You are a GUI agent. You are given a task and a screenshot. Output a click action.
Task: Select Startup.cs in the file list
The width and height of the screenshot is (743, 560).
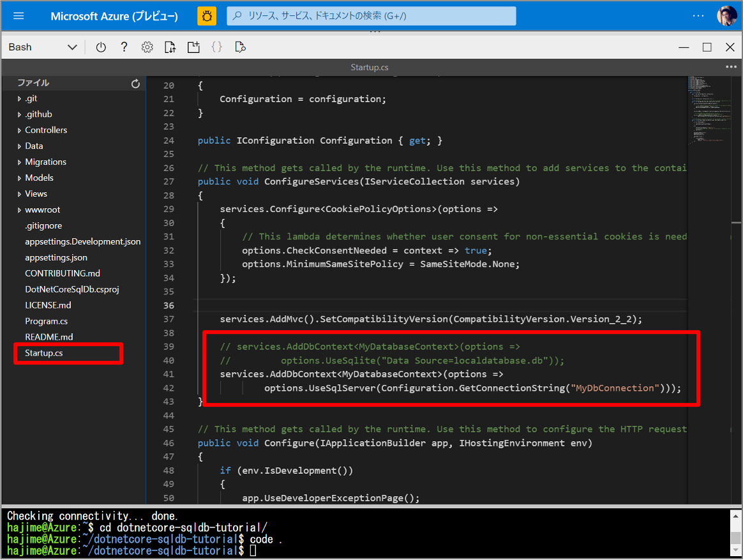coord(44,353)
